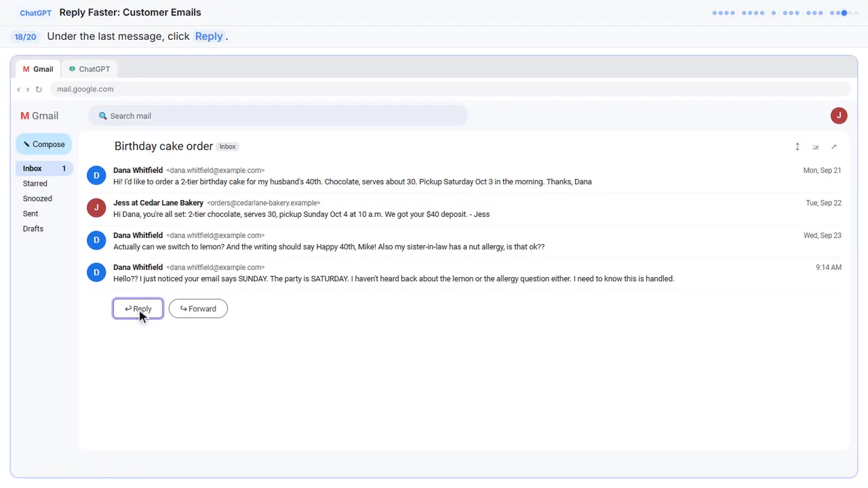Click the Gmail logo

39,116
